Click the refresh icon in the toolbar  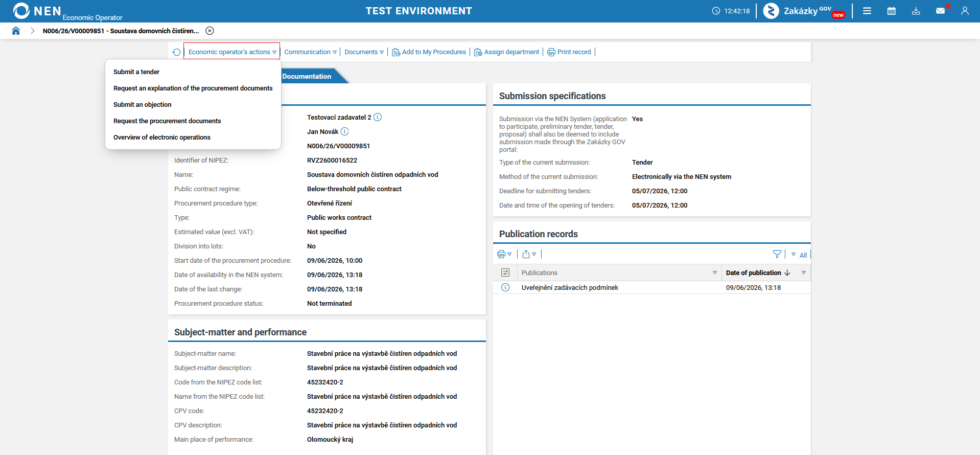177,52
